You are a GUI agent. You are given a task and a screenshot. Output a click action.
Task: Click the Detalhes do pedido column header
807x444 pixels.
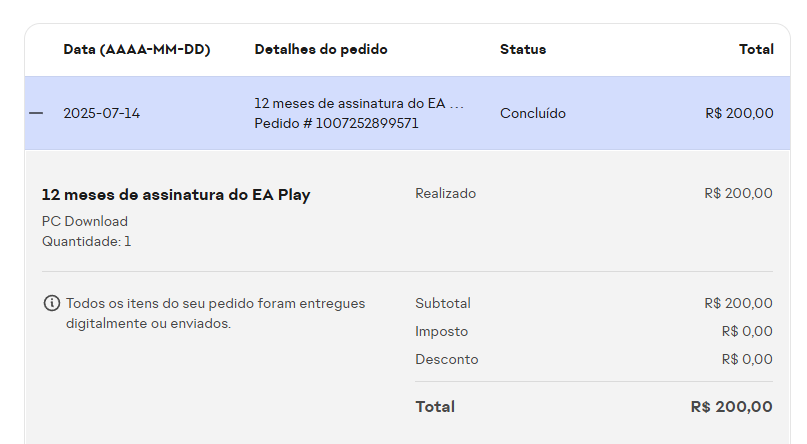[x=321, y=49]
